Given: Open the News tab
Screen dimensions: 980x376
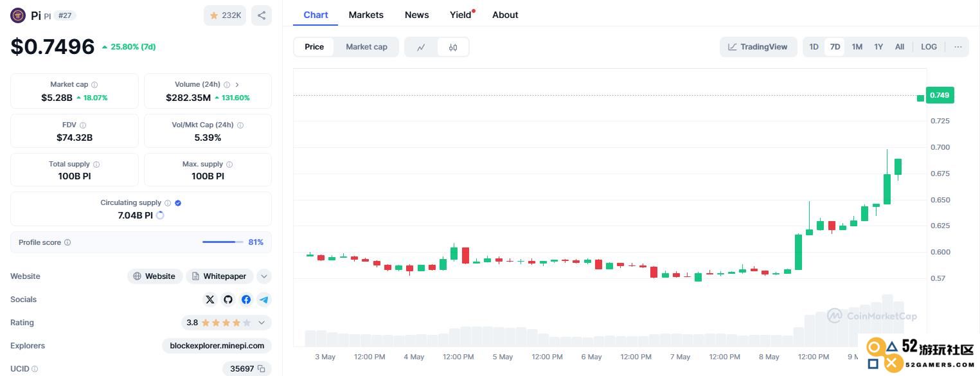Looking at the screenshot, I should click(416, 15).
